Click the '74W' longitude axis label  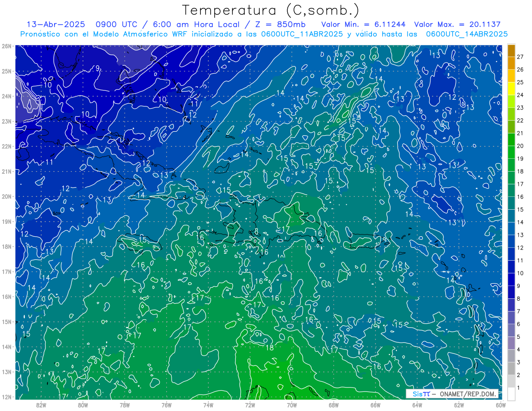pyautogui.click(x=208, y=404)
